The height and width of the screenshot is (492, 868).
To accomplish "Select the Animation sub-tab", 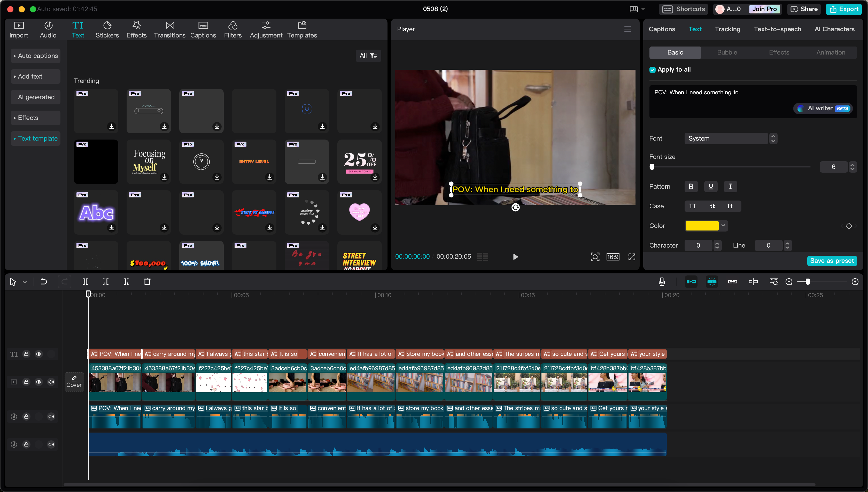I will pyautogui.click(x=831, y=52).
